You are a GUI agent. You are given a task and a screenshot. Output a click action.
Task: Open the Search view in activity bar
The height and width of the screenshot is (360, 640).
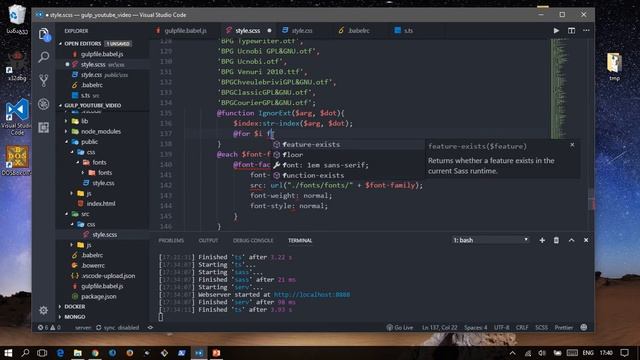coord(44,57)
